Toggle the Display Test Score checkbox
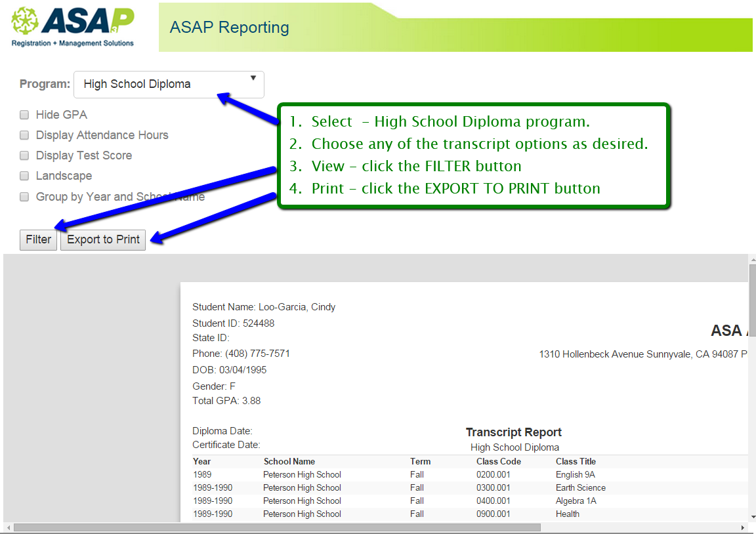 [x=24, y=155]
